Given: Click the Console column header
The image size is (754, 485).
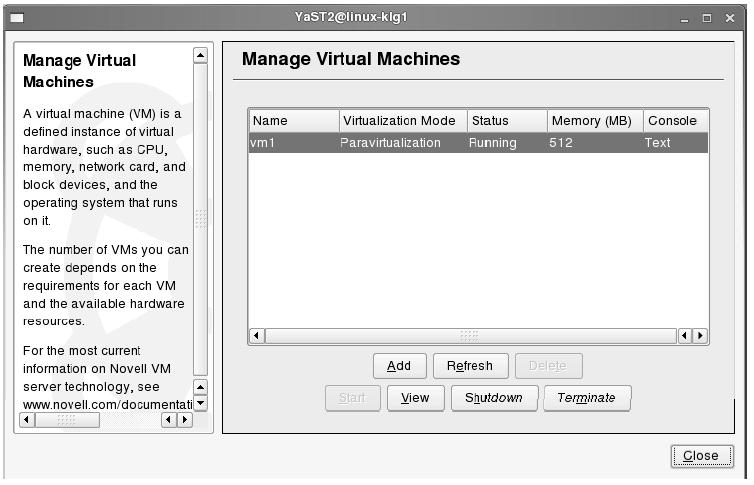Looking at the screenshot, I should (674, 121).
